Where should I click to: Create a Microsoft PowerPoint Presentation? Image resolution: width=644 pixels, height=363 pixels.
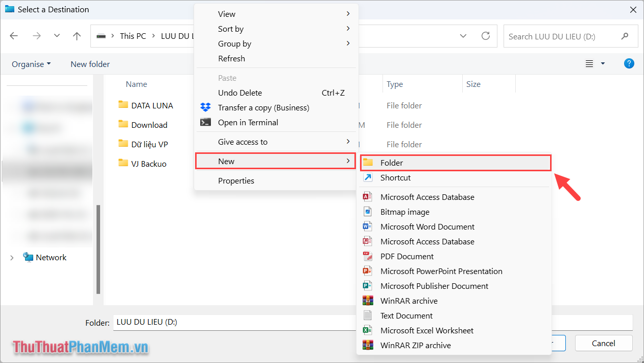[x=454, y=271]
